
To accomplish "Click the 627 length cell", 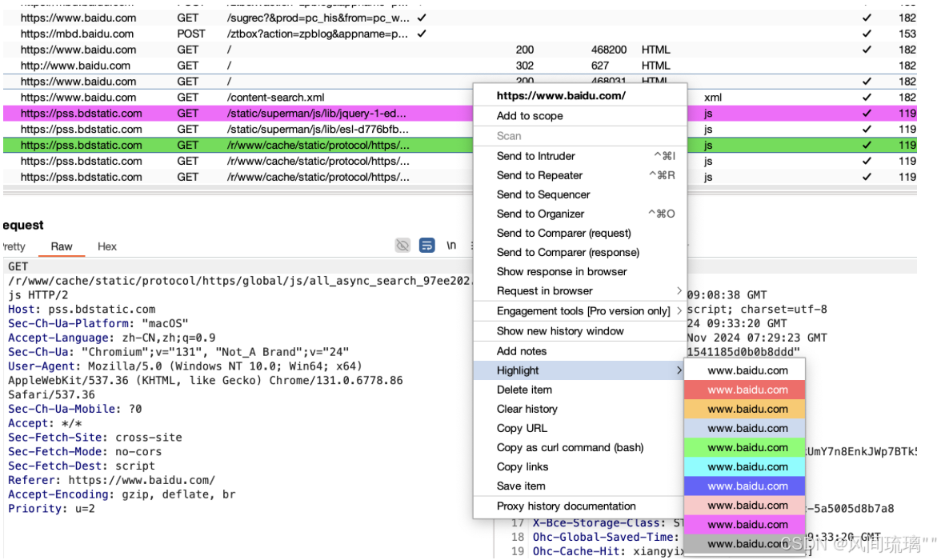I will click(x=599, y=66).
